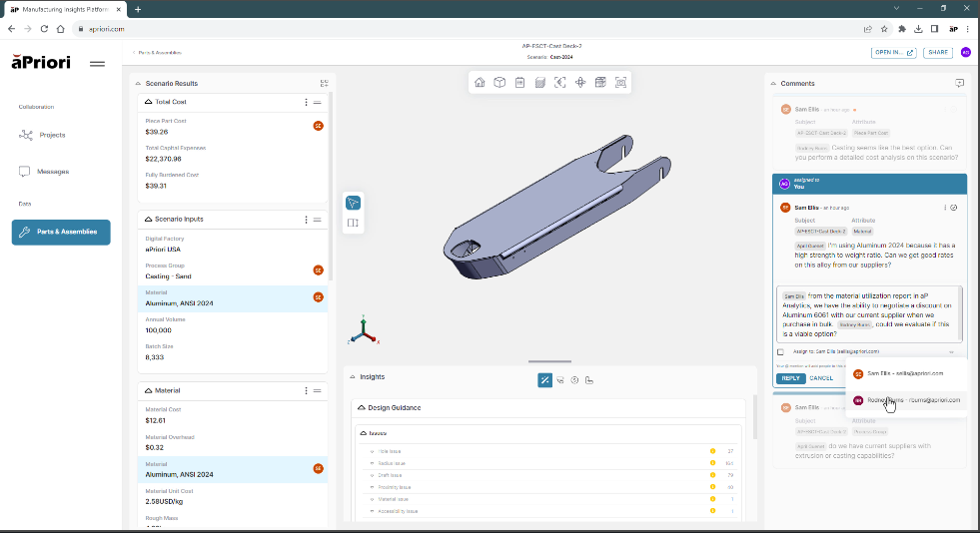Click the expand icon in Scenario Results header
Viewport: 980px width, 533px height.
pos(324,84)
